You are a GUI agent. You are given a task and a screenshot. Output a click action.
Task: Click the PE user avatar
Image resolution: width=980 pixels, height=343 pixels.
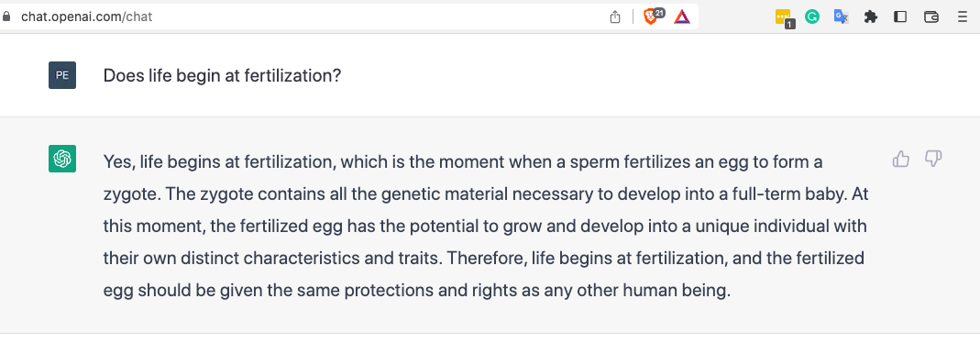coord(62,75)
